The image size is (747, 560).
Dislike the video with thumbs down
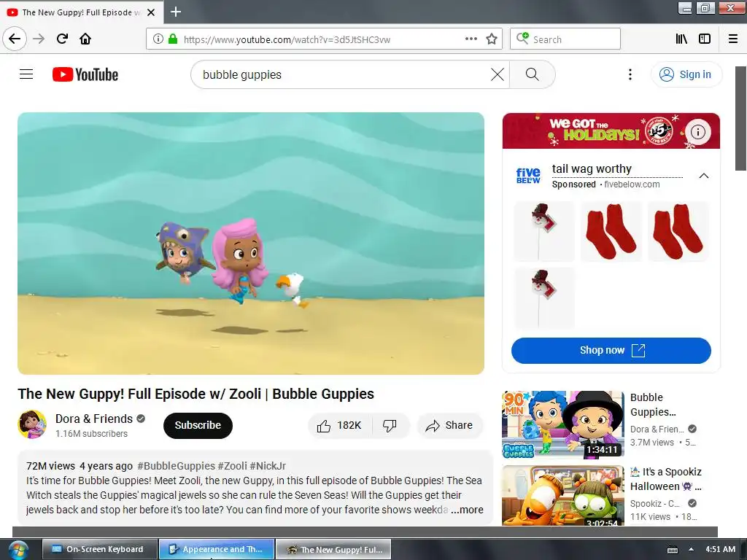390,425
